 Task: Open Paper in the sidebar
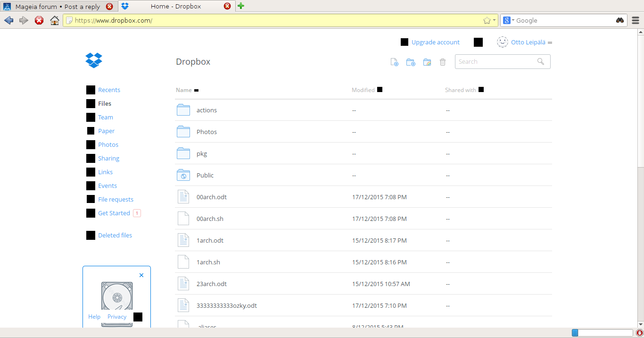107,131
